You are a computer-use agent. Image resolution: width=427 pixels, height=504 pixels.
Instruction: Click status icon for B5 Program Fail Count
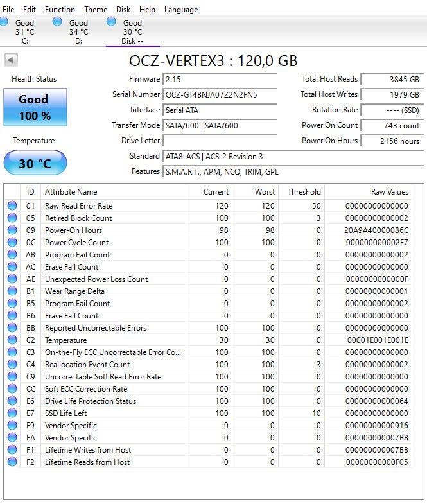pyautogui.click(x=12, y=303)
